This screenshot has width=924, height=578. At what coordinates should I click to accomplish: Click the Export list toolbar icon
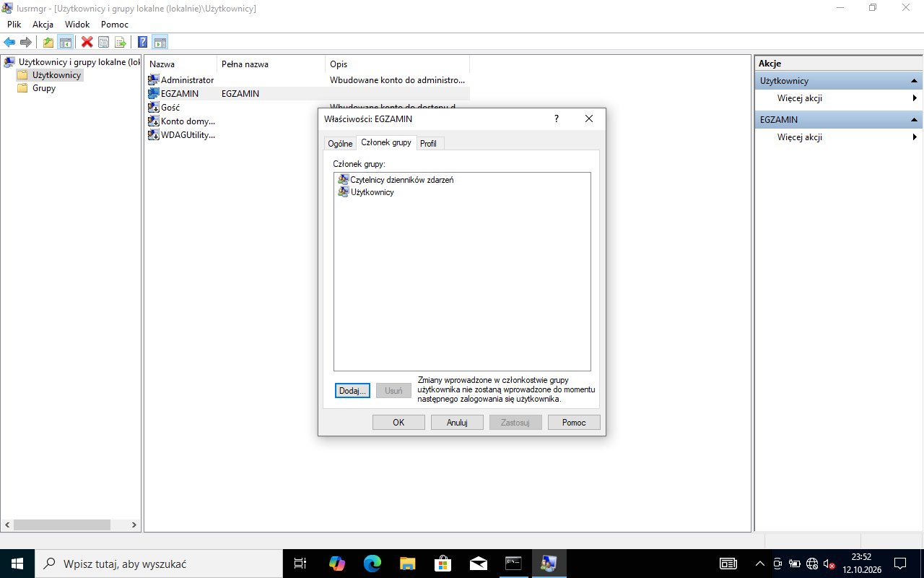(x=121, y=42)
